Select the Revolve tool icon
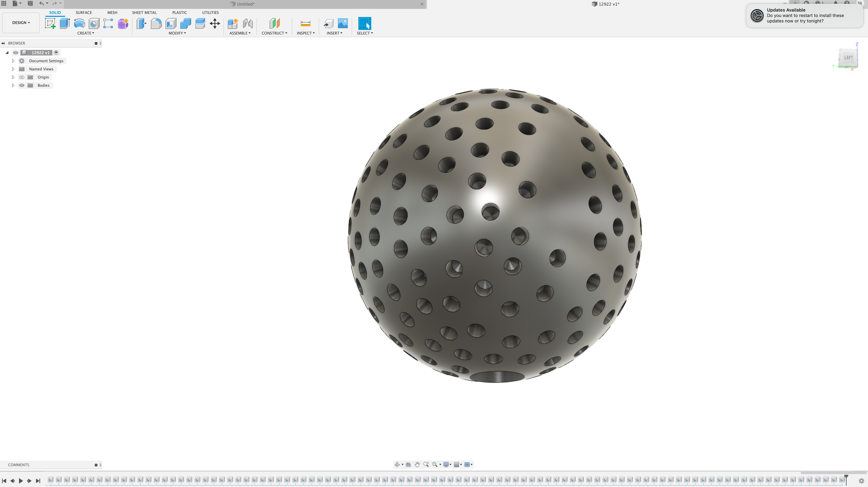This screenshot has width=868, height=487. coord(79,24)
